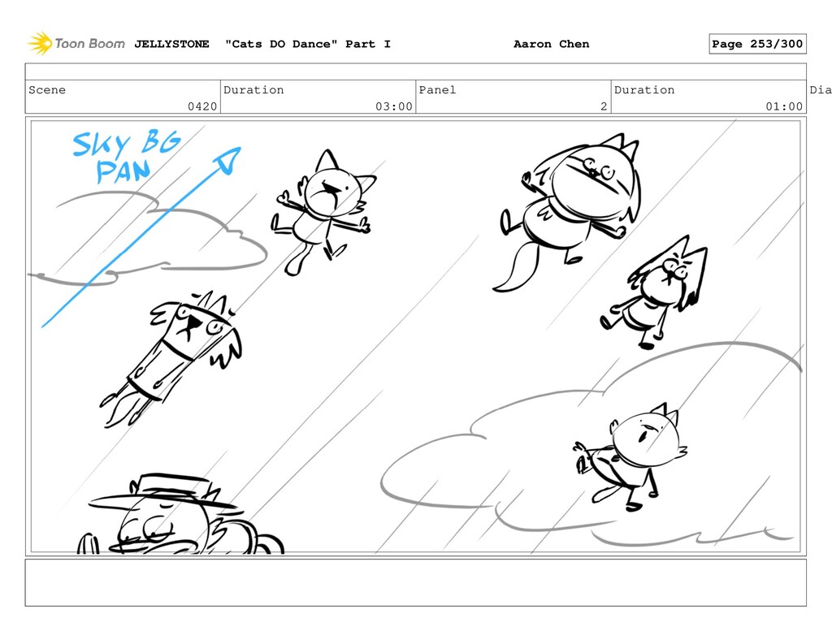Select the panel duration value 01:00
Viewport: 832px width, 644px height.
[784, 106]
